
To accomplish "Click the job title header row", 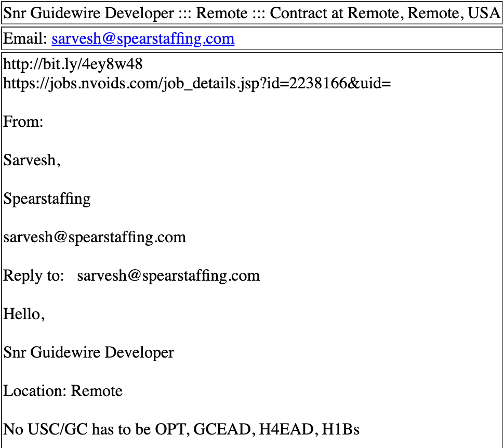I will point(251,13).
